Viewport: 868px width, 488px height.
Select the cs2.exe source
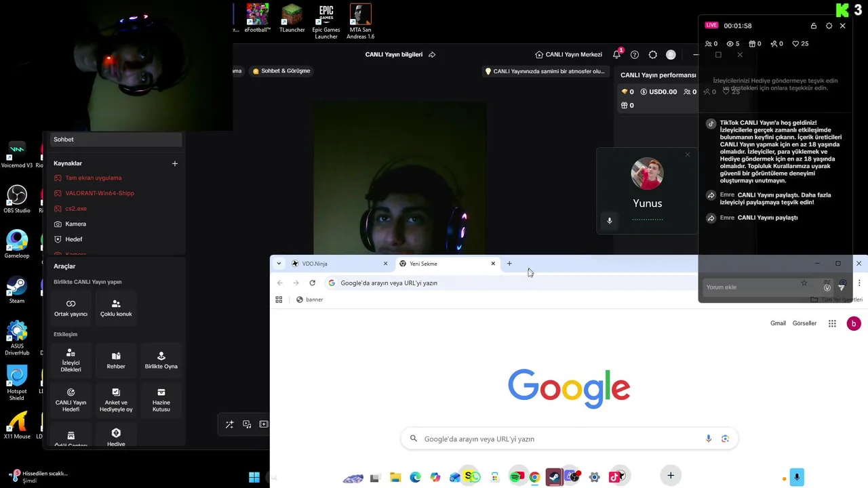(x=76, y=209)
